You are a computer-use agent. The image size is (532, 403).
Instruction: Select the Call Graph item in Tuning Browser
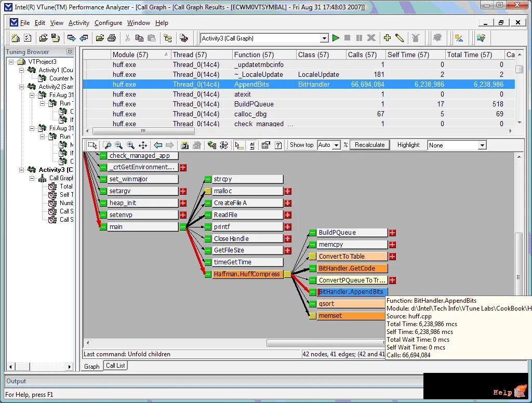[x=61, y=178]
